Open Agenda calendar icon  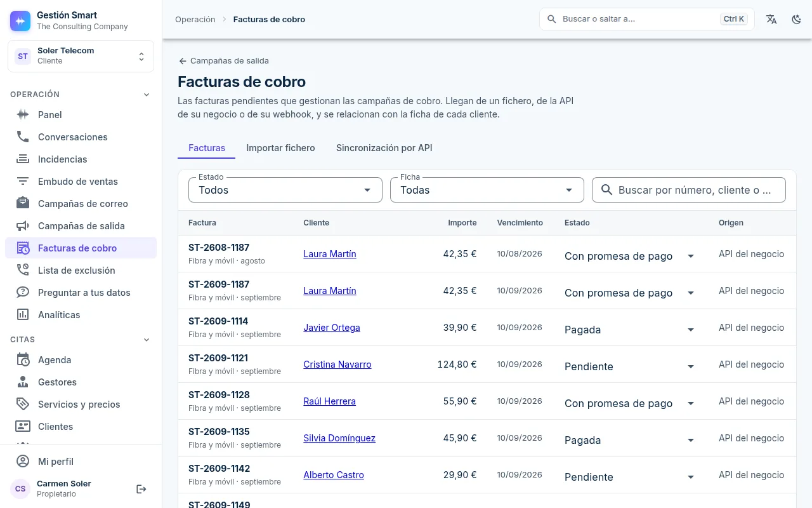(x=23, y=360)
